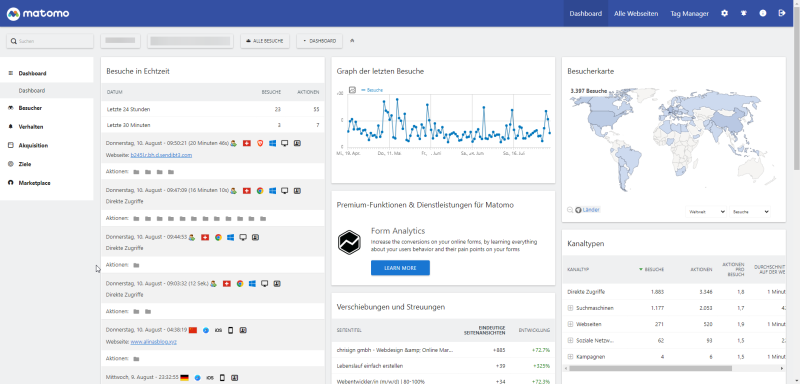Click right arrow of Kanaltypen horizontal scrollbar

(782, 368)
